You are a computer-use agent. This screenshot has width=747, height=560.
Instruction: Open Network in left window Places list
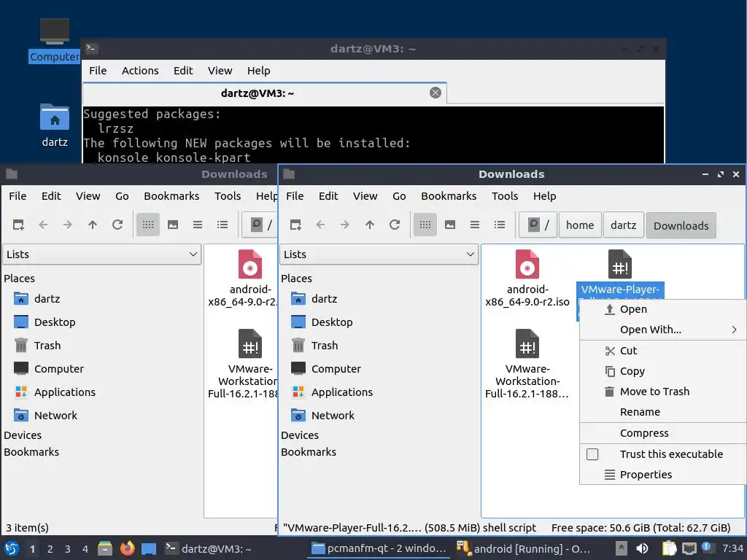(x=45, y=415)
